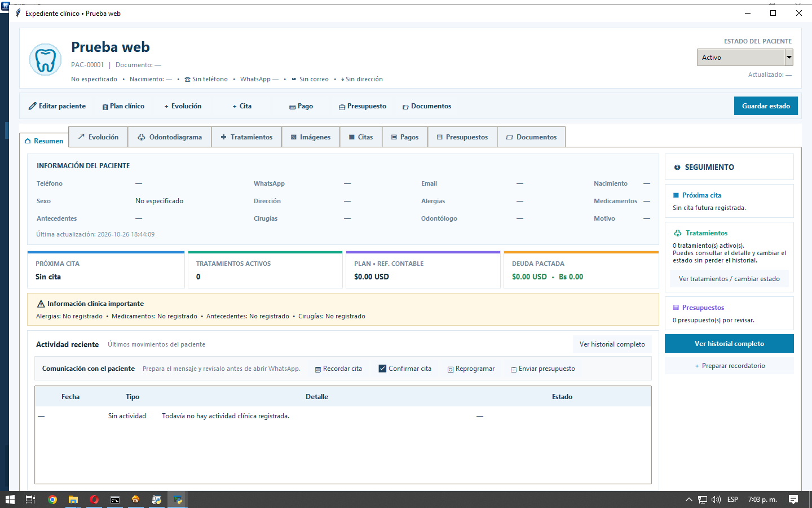Screen dimensions: 812x508
Task: Select the Documentos tab
Action: coord(531,137)
